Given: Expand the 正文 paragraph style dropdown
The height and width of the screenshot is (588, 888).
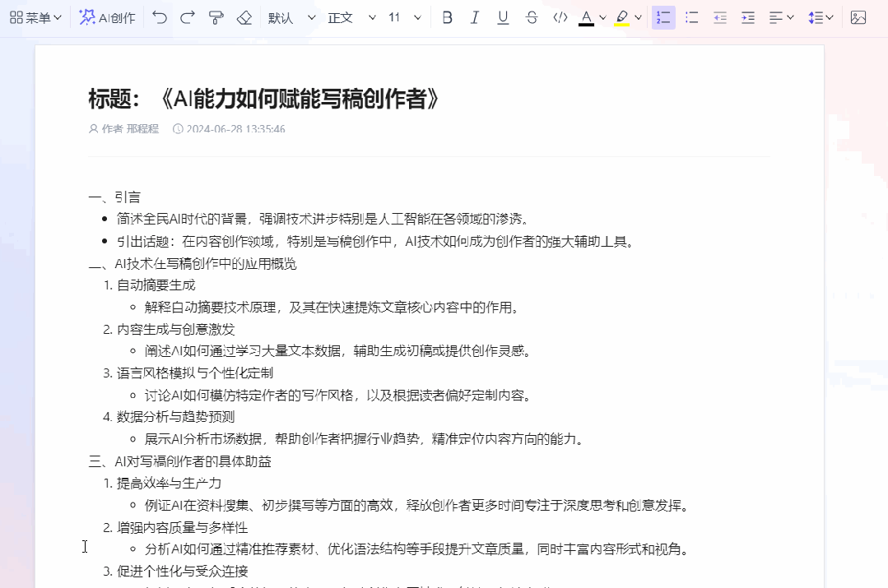Looking at the screenshot, I should tap(351, 17).
